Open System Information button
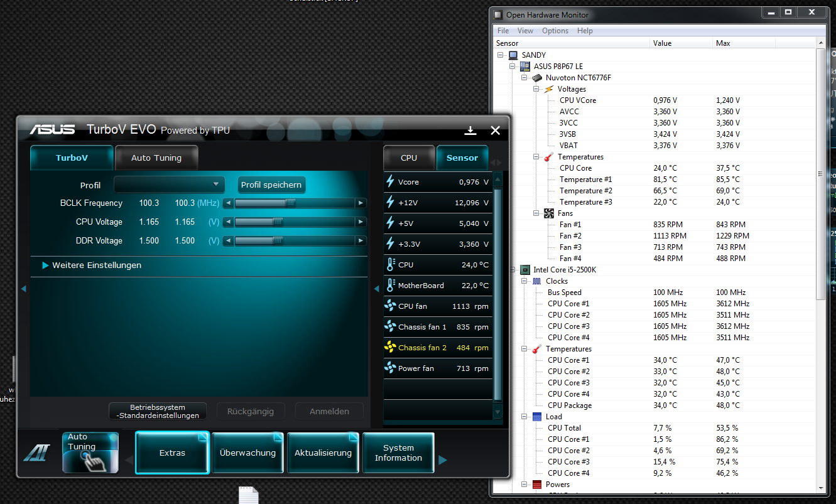Screen dimensions: 836x504 (398, 453)
